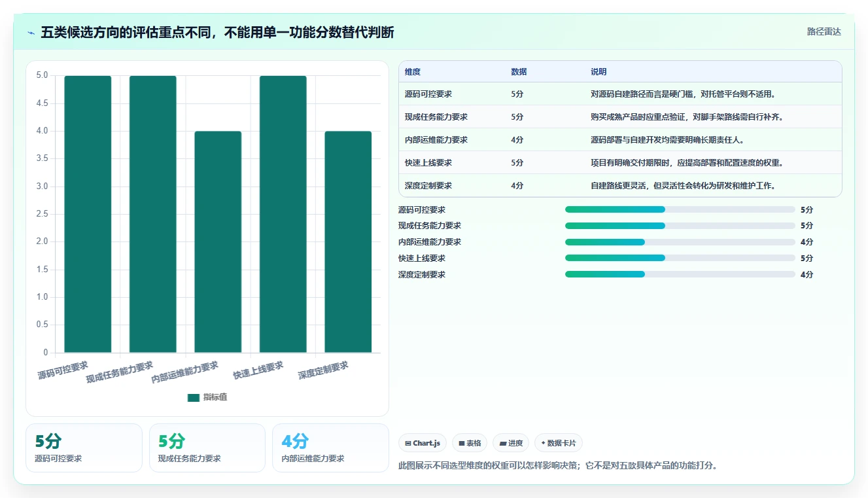Image resolution: width=868 pixels, height=498 pixels.
Task: Click the 数据 table column header
Action: pyautogui.click(x=519, y=71)
